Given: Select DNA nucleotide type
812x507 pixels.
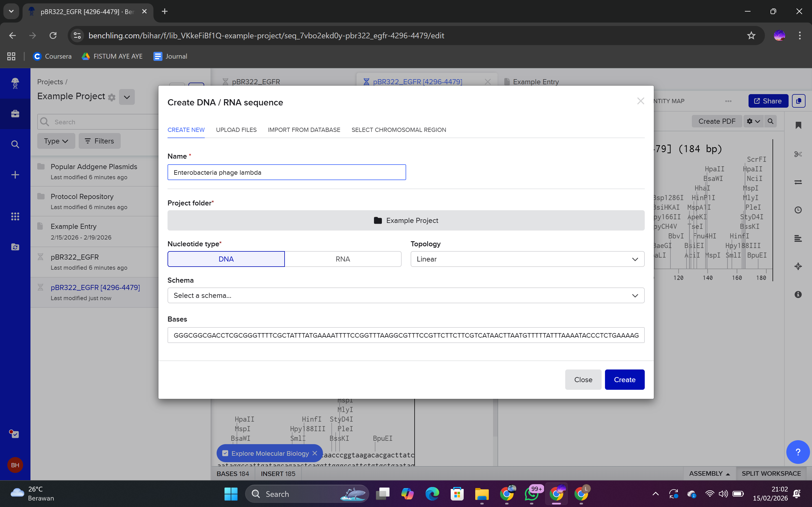Looking at the screenshot, I should pos(226,259).
